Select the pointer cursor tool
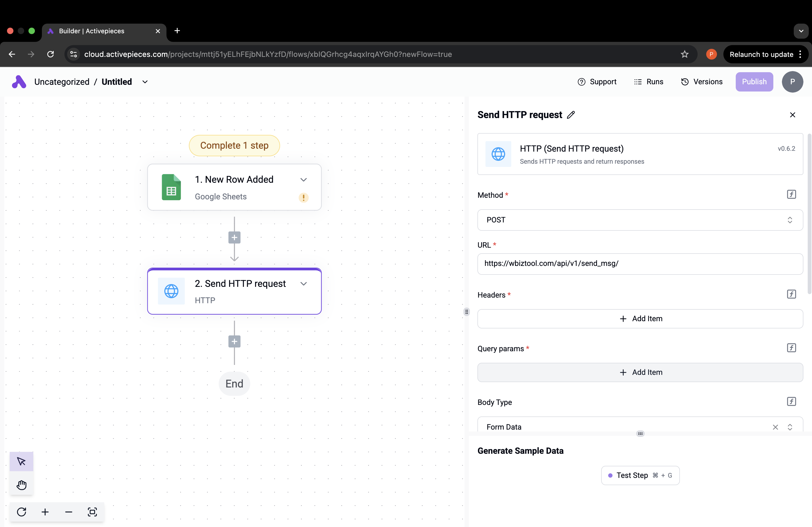812x527 pixels. (21, 462)
